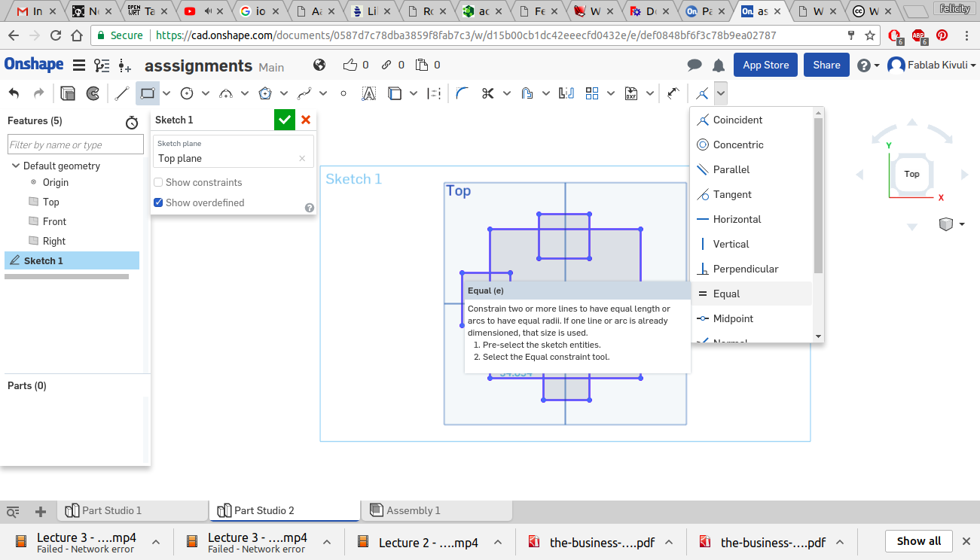
Task: Open the arc tool dropdown arrow
Action: coord(245,93)
